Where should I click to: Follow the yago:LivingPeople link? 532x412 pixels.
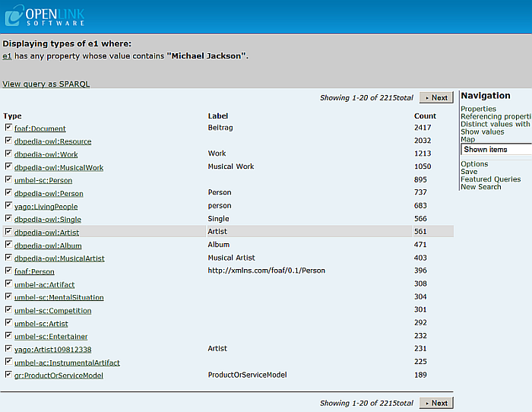46,207
